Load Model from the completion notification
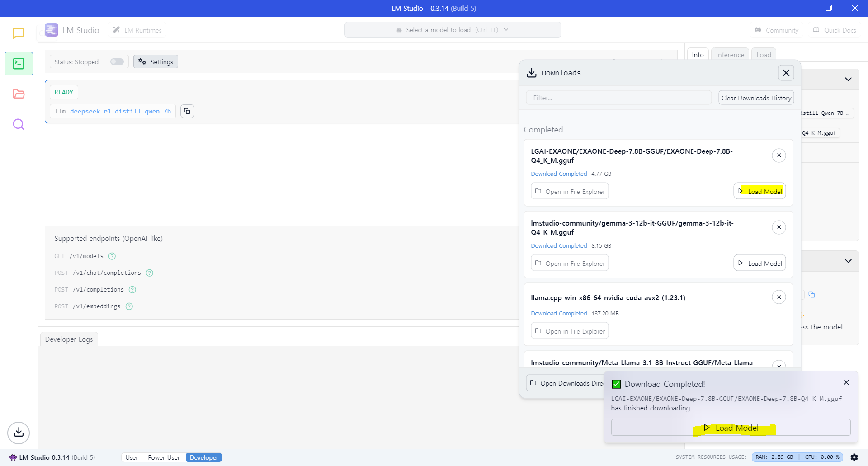This screenshot has height=466, width=868. 731,428
